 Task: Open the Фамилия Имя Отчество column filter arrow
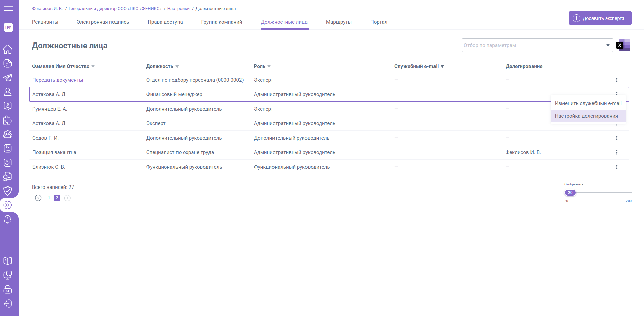point(93,66)
